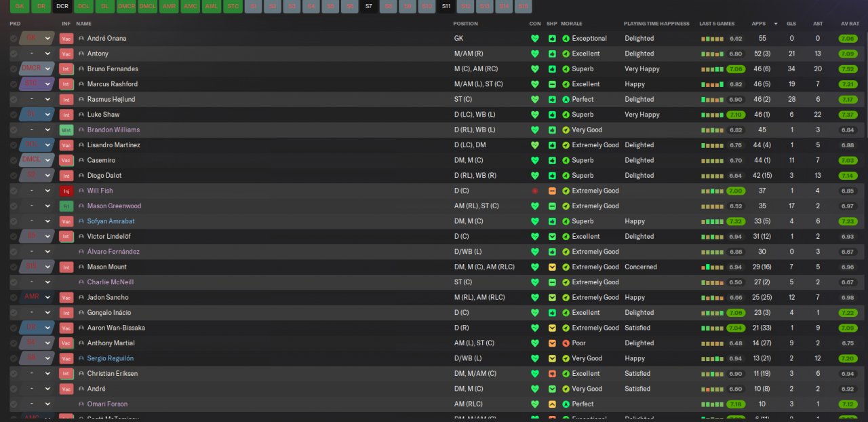
Task: Sort by the MORALE column header
Action: (572, 24)
